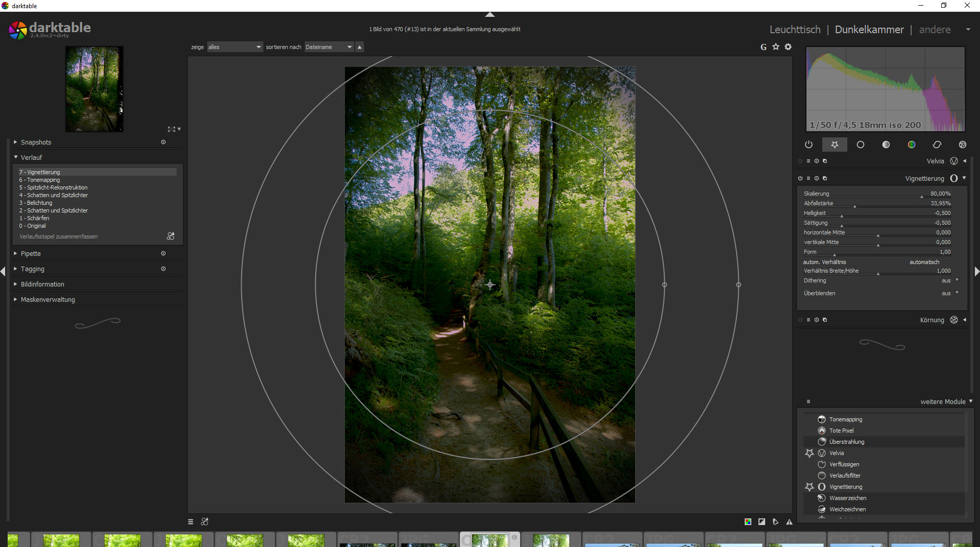This screenshot has height=547, width=980.
Task: Enable the Körnung module
Action: click(x=800, y=320)
